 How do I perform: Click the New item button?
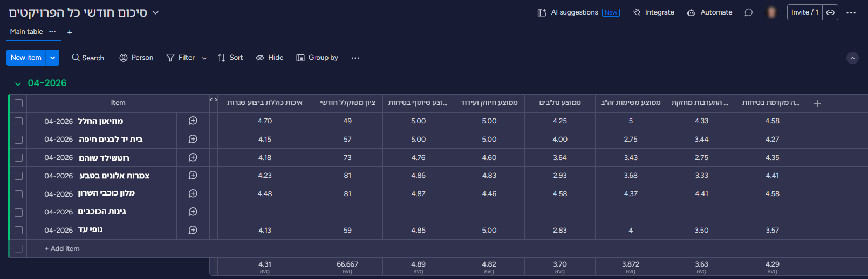(x=26, y=58)
